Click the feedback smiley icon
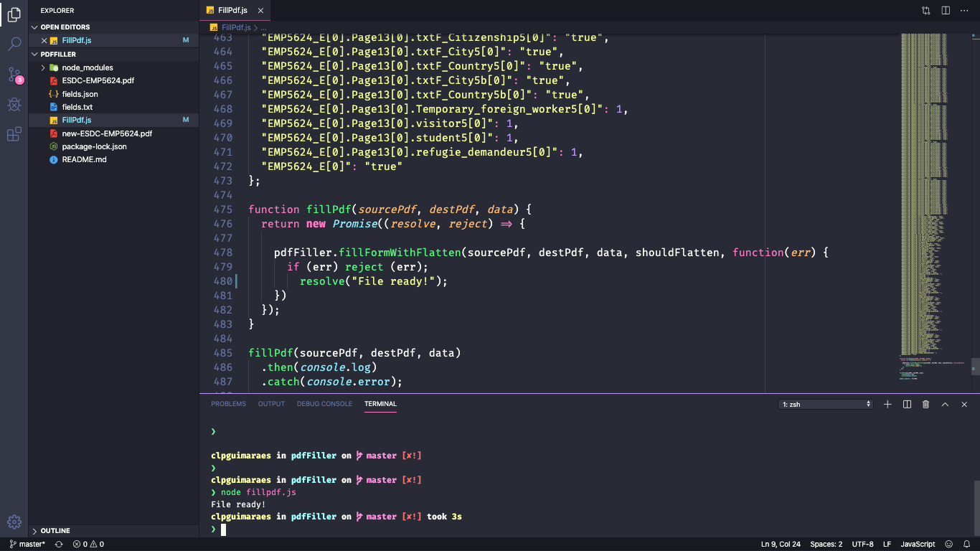 click(949, 545)
